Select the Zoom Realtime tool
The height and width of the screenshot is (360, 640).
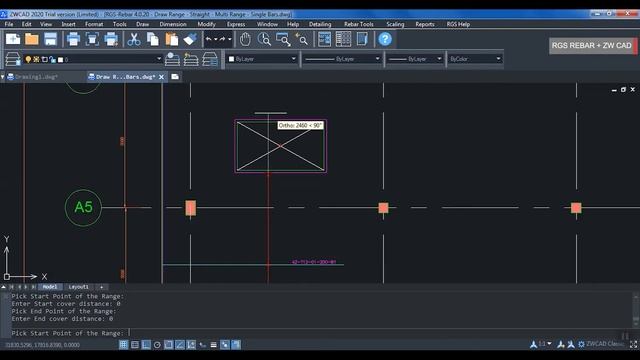(264, 40)
